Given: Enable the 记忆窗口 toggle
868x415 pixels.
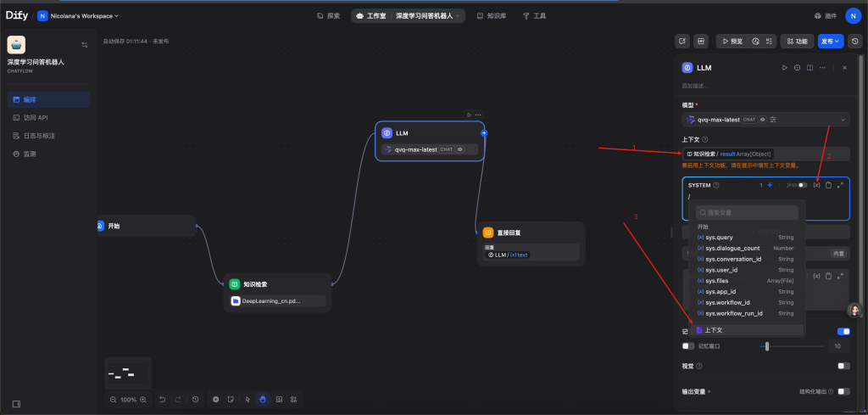Looking at the screenshot, I should coord(688,346).
